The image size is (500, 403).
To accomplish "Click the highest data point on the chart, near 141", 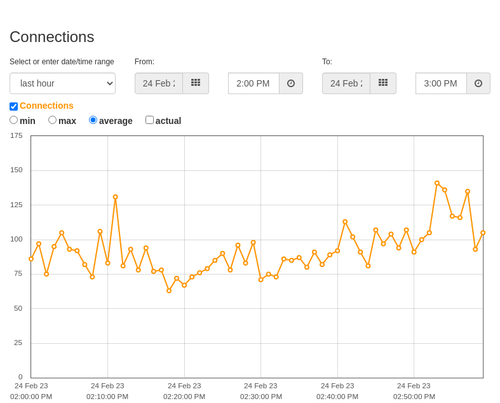I will point(437,183).
